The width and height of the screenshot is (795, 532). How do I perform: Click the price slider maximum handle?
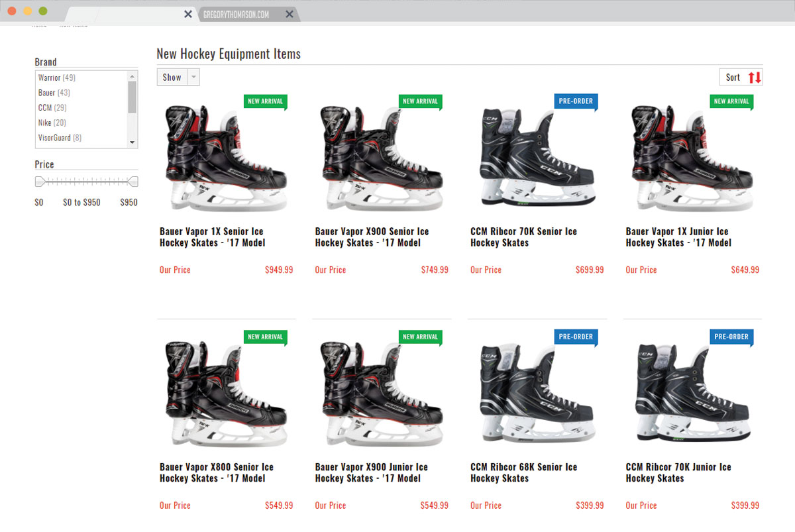133,182
